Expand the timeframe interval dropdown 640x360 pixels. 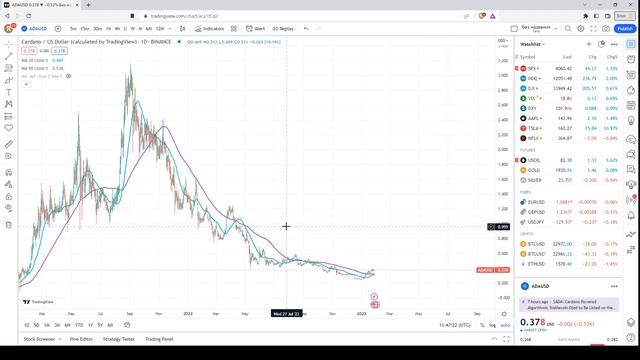[170, 29]
